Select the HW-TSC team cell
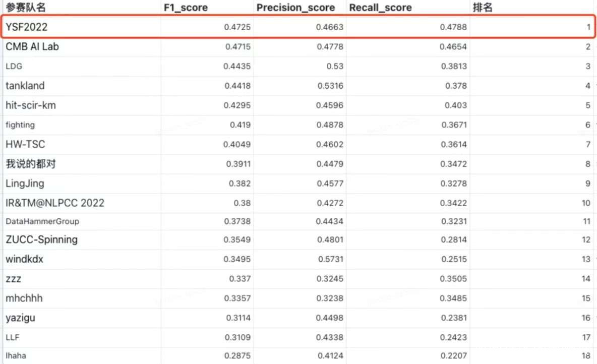Screen dimensions: 597x364 pyautogui.click(x=25, y=144)
